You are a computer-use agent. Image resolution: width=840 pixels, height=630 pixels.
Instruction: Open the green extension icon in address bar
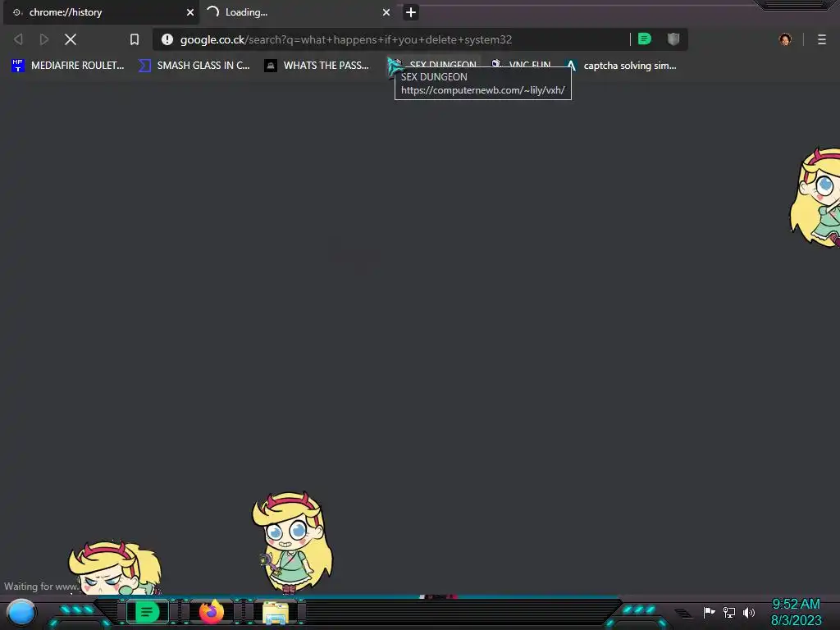[x=645, y=39]
